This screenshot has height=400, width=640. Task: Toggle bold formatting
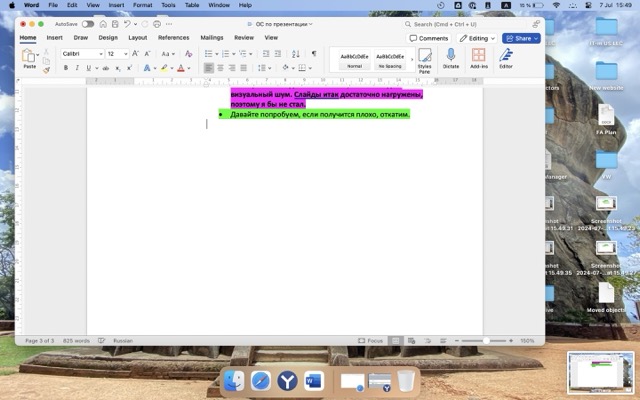click(x=66, y=68)
